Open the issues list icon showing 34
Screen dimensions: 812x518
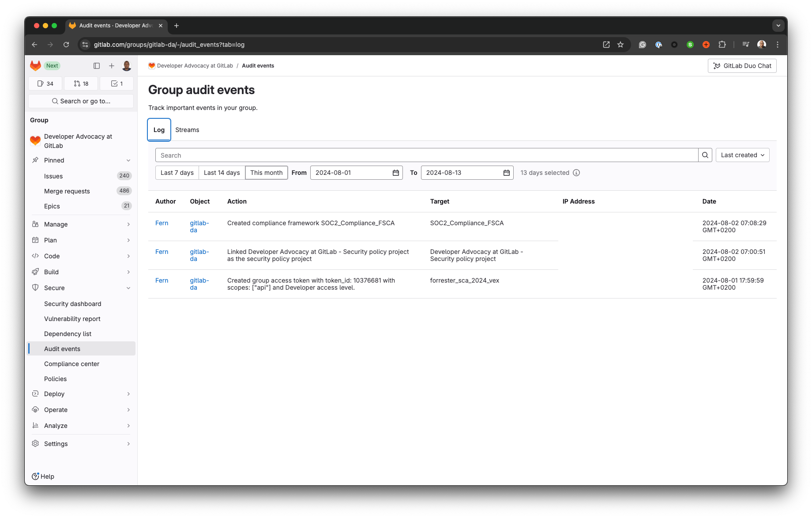(45, 83)
